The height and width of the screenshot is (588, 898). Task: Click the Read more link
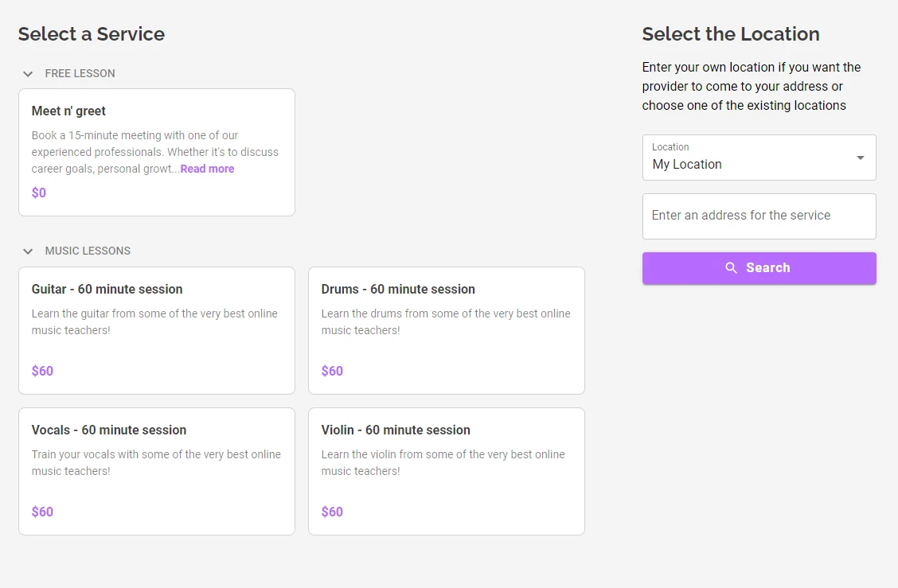[x=207, y=169]
